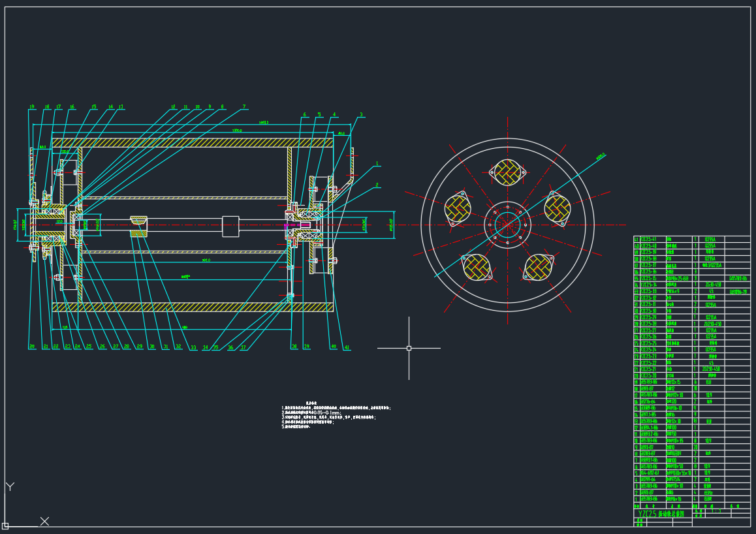Image resolution: width=756 pixels, height=534 pixels.
Task: Select callout number 33 below the section view
Action: [x=193, y=347]
